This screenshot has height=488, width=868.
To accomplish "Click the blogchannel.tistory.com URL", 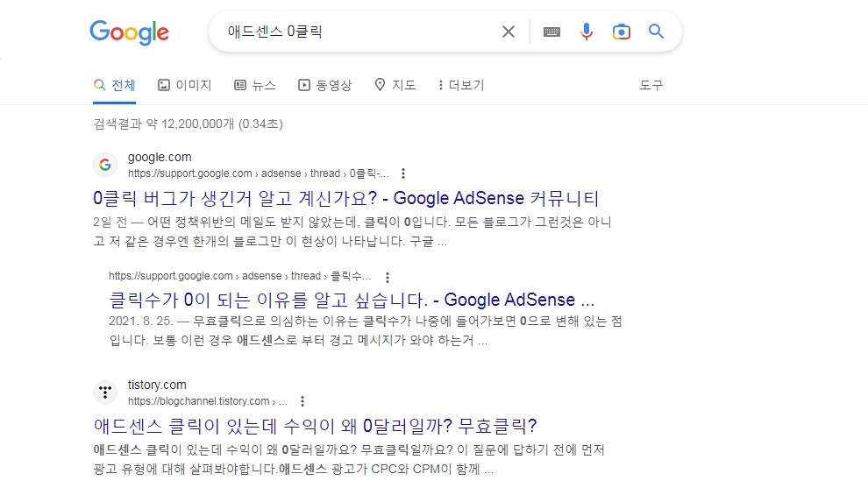I will [208, 401].
